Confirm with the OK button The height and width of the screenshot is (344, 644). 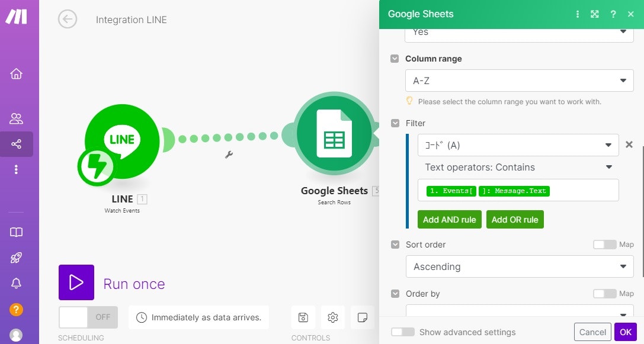tap(626, 332)
